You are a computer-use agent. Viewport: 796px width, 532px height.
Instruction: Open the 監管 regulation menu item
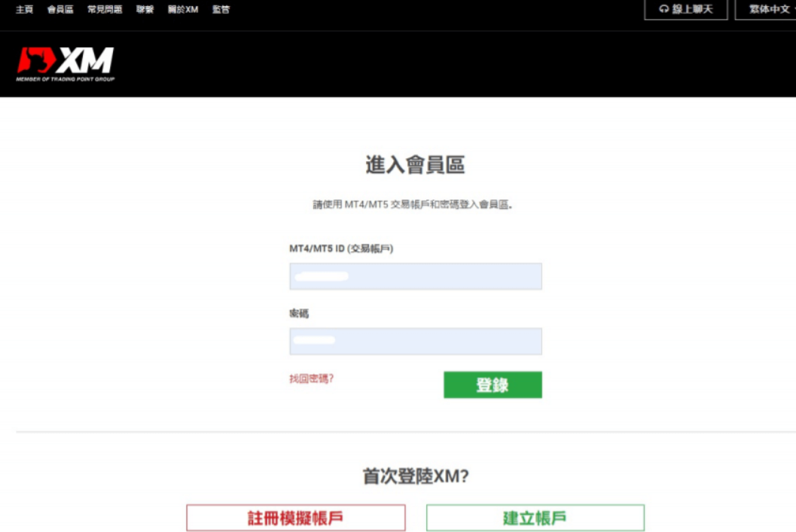coord(221,10)
